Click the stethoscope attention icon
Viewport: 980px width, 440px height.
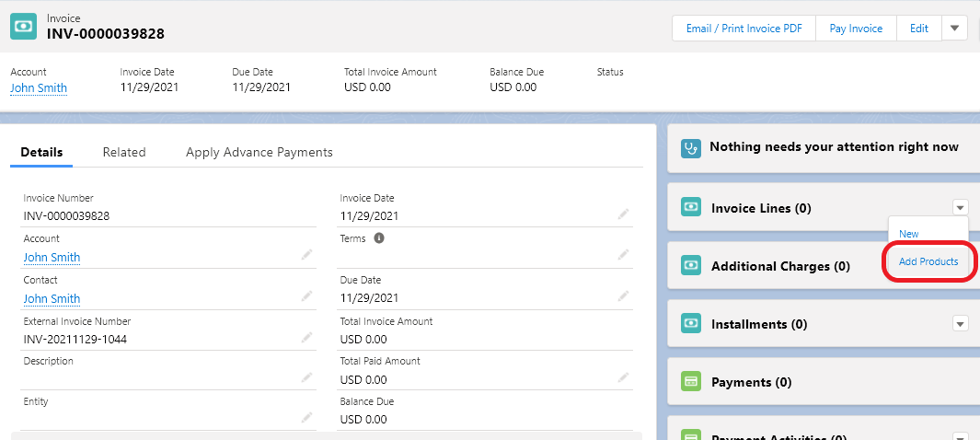pyautogui.click(x=691, y=147)
